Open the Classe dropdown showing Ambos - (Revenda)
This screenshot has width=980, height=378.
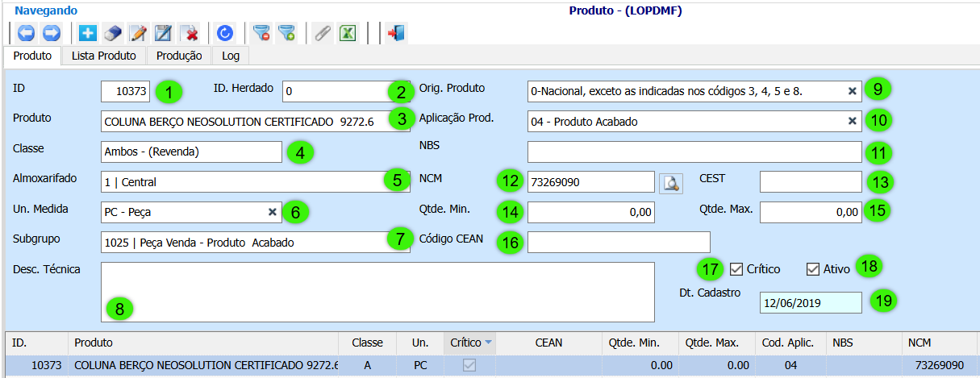coord(191,152)
